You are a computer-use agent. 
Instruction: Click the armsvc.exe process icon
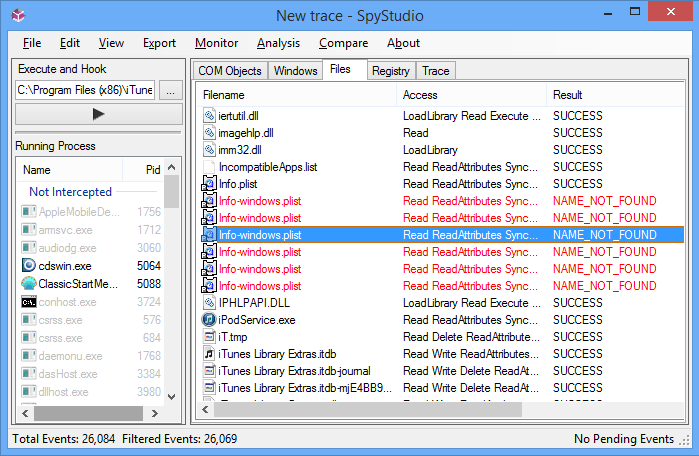(x=29, y=230)
